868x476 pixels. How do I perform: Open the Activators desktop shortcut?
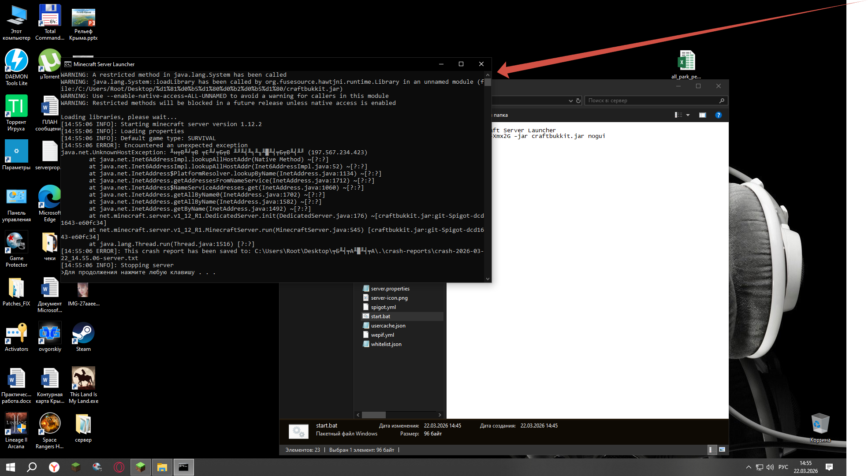[x=16, y=337]
